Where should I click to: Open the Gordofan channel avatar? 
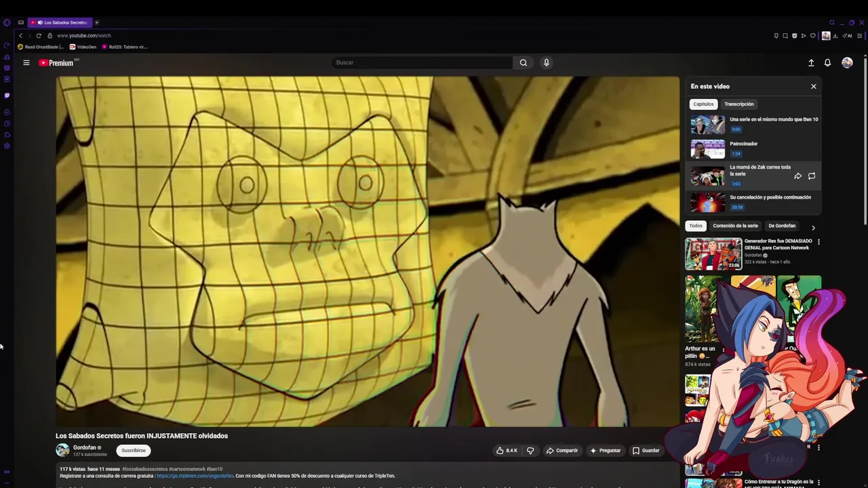(x=62, y=450)
